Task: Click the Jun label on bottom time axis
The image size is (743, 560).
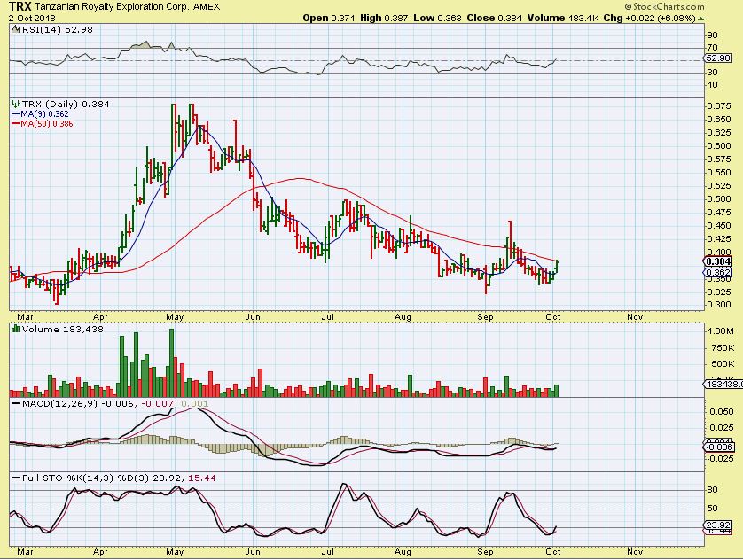Action: point(253,551)
